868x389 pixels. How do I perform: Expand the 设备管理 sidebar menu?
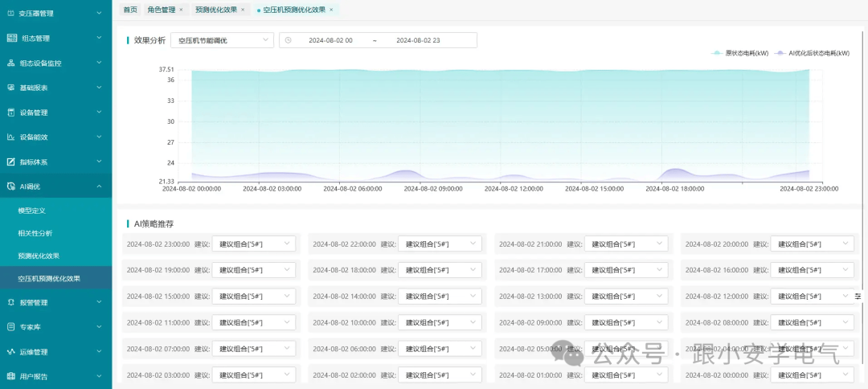click(x=99, y=113)
